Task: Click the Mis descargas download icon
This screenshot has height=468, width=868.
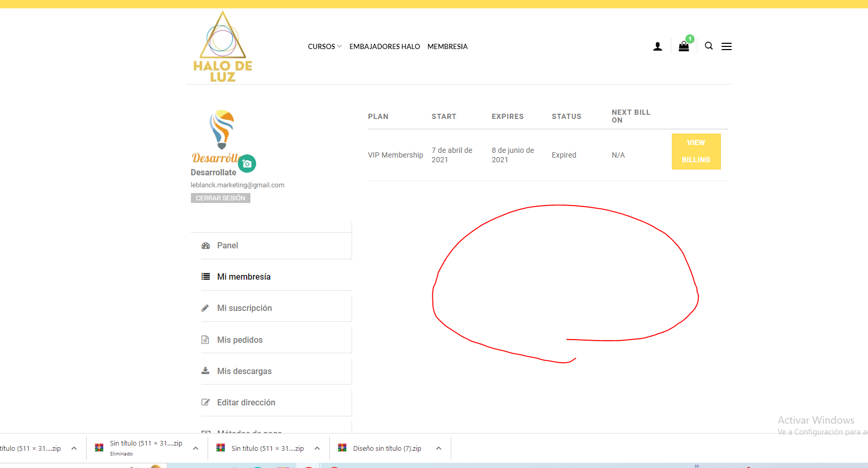Action: 206,371
